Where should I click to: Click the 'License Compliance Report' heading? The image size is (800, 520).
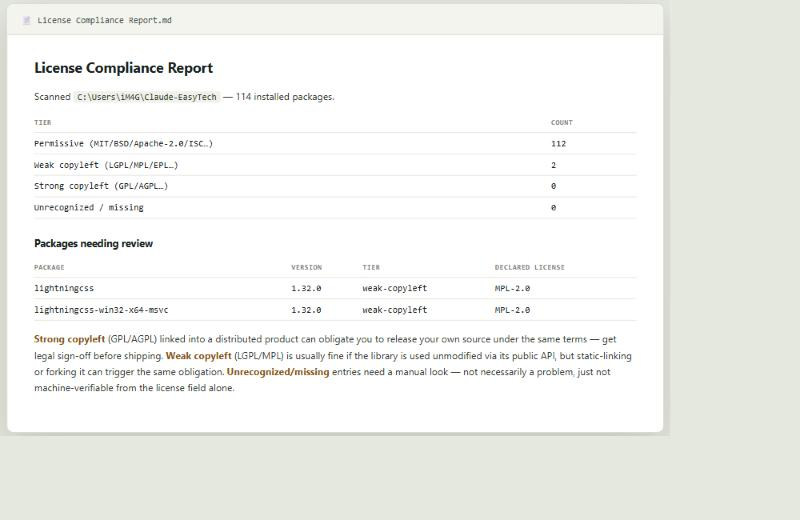click(123, 68)
